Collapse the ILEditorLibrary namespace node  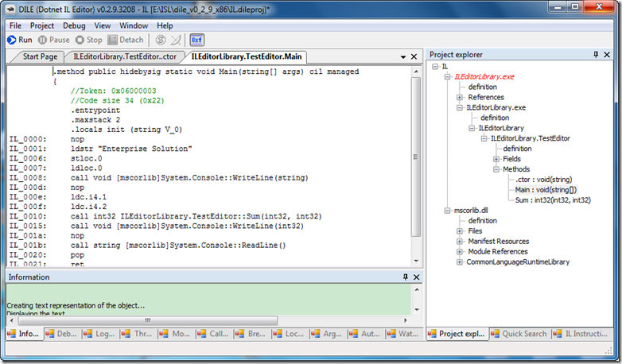pyautogui.click(x=472, y=128)
